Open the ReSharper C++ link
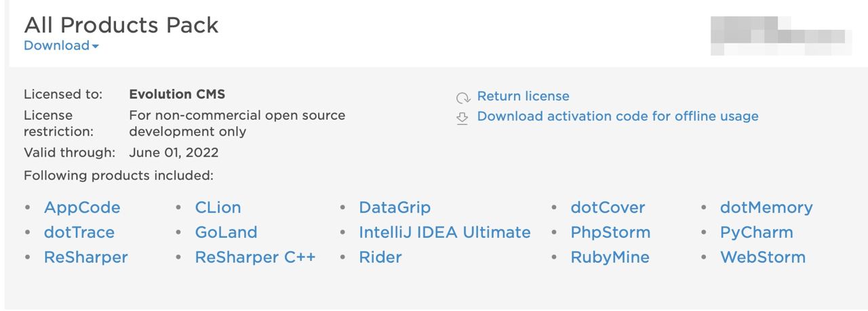This screenshot has height=311, width=868. coord(255,257)
